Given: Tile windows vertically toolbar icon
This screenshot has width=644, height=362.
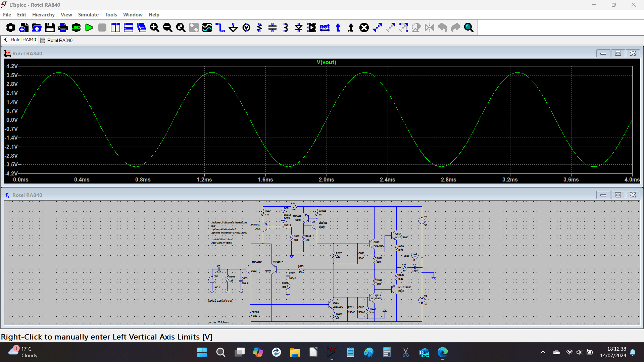Looking at the screenshot, I should 115,28.
